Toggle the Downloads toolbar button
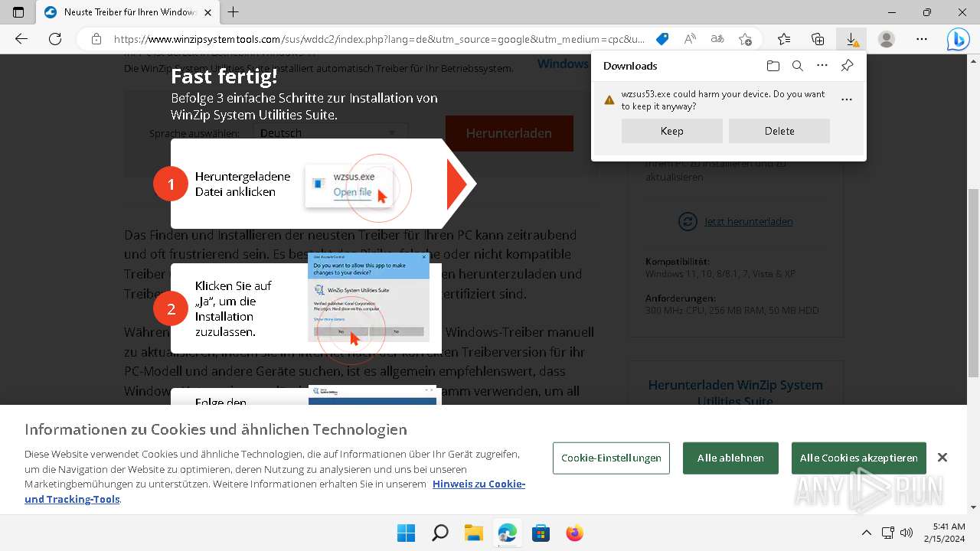980x551 pixels. tap(851, 39)
